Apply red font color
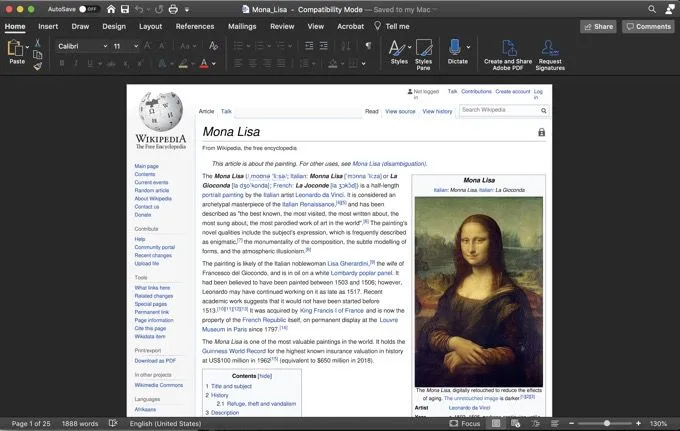Image resolution: width=680 pixels, height=431 pixels. coord(204,64)
